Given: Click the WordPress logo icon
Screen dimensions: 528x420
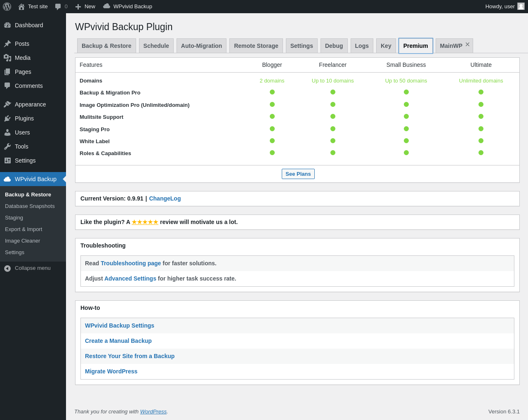Looking at the screenshot, I should 7,7.
